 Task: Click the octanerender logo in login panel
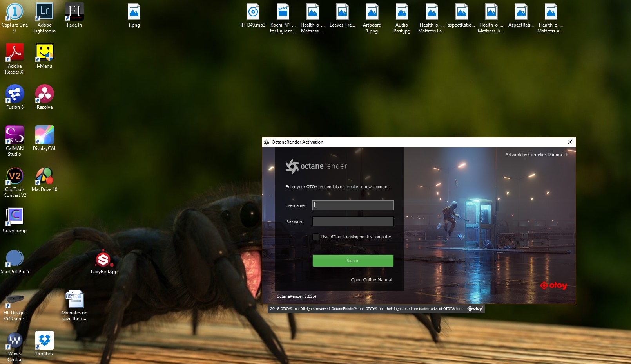click(316, 166)
